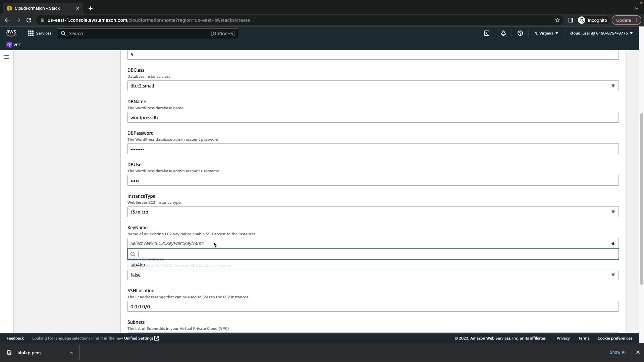This screenshot has height=362, width=644.
Task: Expand the InstanceType t3.micro dropdown
Action: coord(372,212)
